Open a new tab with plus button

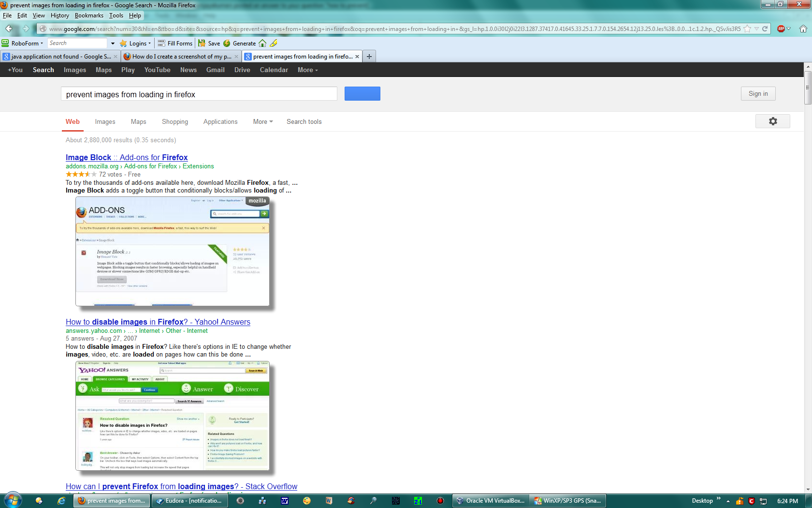coord(369,57)
